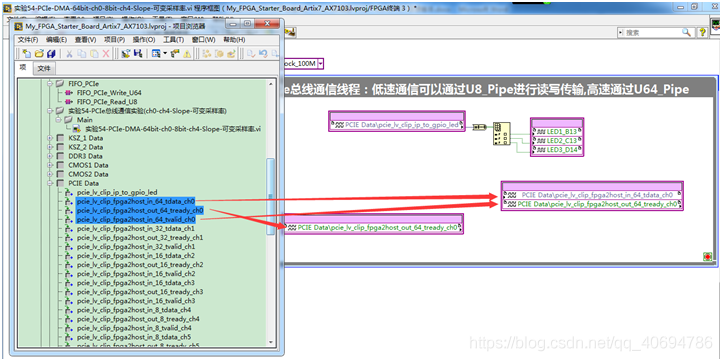722x361 pixels.
Task: Click the yellow warning triangle icon
Action: pyautogui.click(x=187, y=54)
